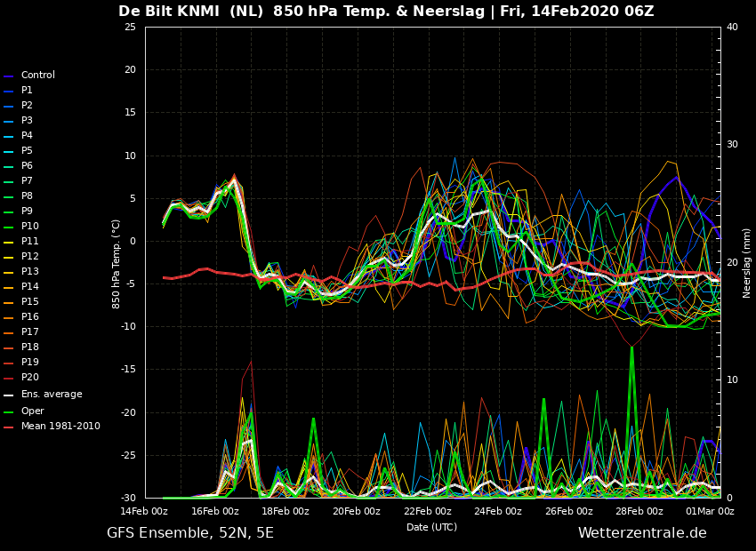This screenshot has height=551, width=756.
Task: Click the P14 legend entry
Action: click(x=21, y=286)
